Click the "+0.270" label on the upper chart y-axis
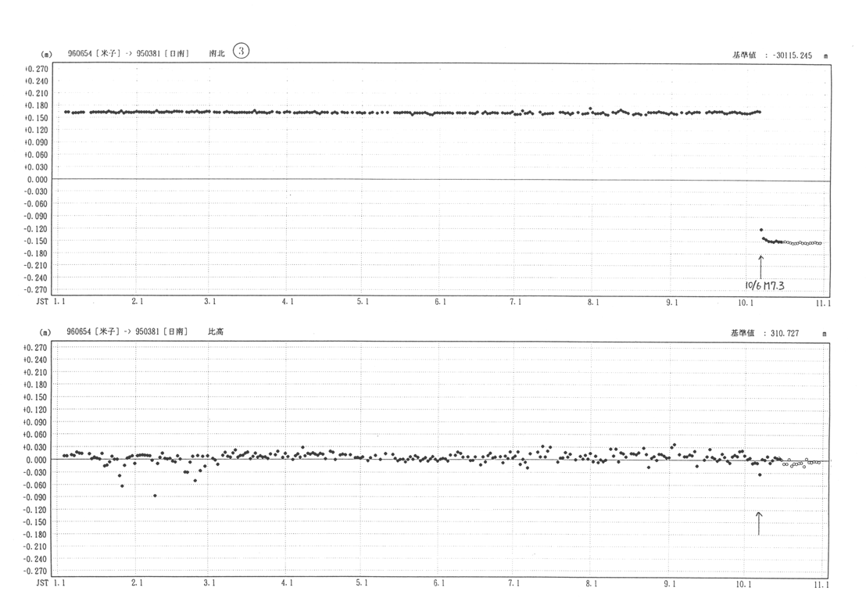The image size is (866, 616). (x=37, y=69)
